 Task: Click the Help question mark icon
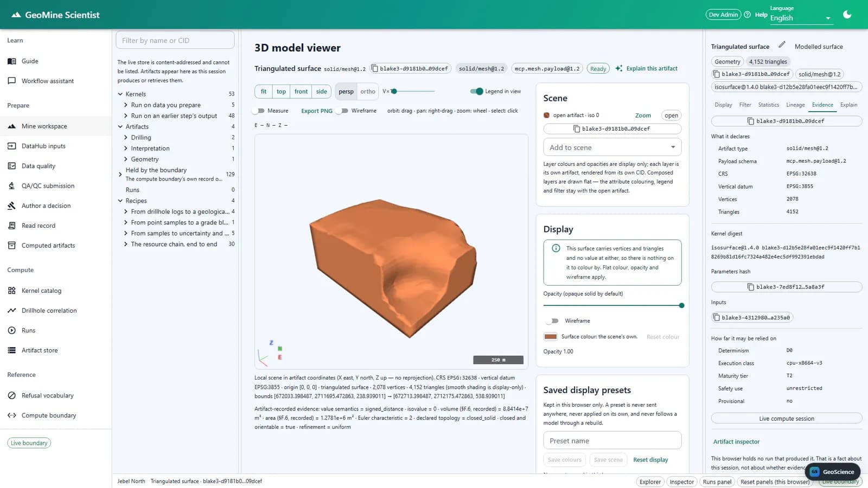coord(747,15)
